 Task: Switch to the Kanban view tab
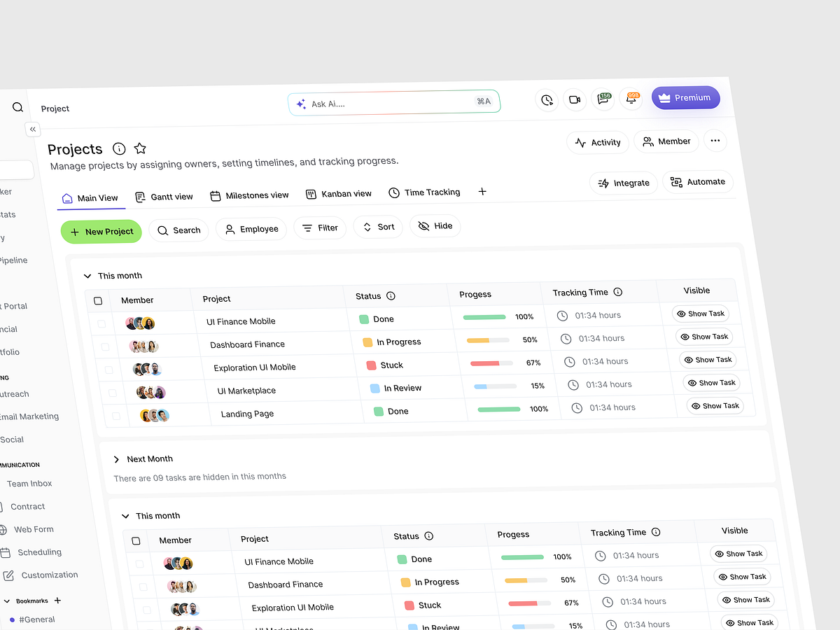[339, 193]
